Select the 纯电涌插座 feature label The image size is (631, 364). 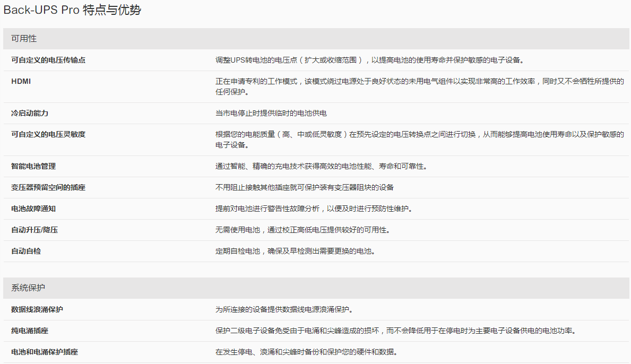(30, 331)
